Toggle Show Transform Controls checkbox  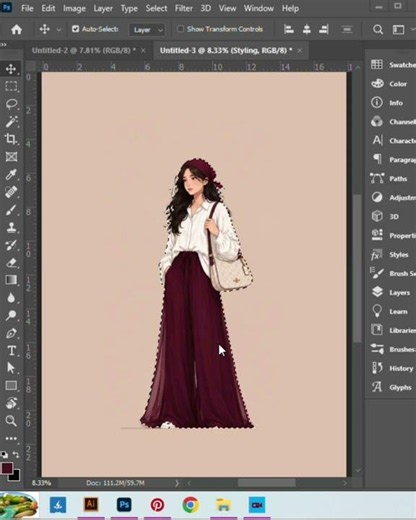(180, 29)
